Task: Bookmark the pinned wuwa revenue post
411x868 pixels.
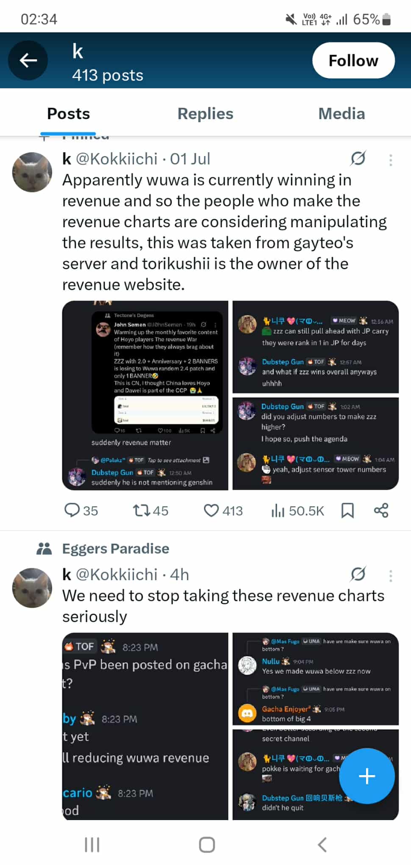Action: pos(347,511)
